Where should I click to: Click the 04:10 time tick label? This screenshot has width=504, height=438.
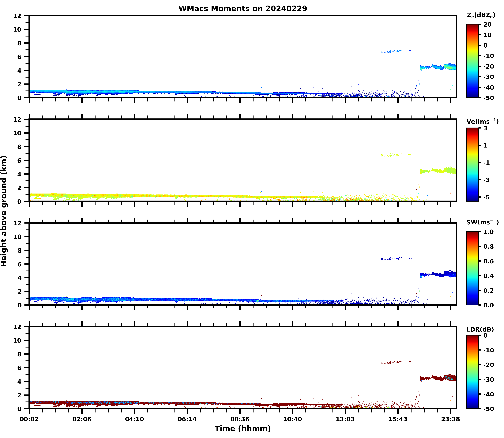point(134,419)
